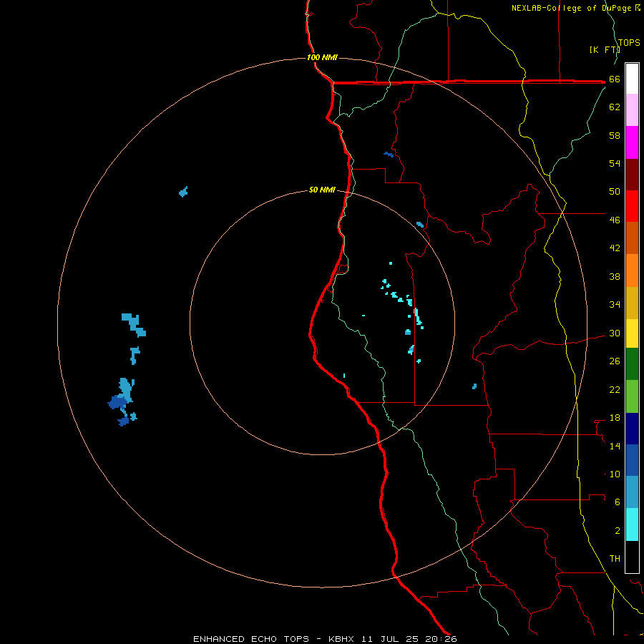This screenshot has height=644, width=644.
Task: Click the legend value "10"
Action: (615, 474)
